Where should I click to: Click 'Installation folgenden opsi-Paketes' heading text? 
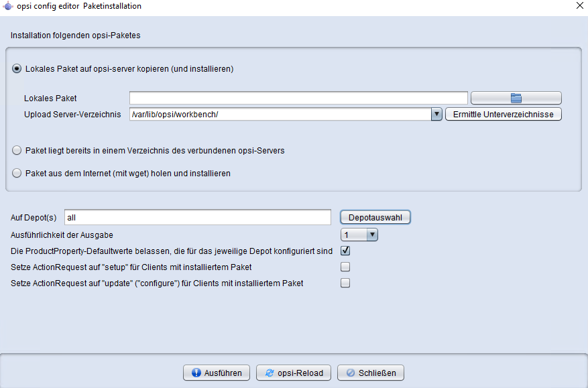pos(75,36)
